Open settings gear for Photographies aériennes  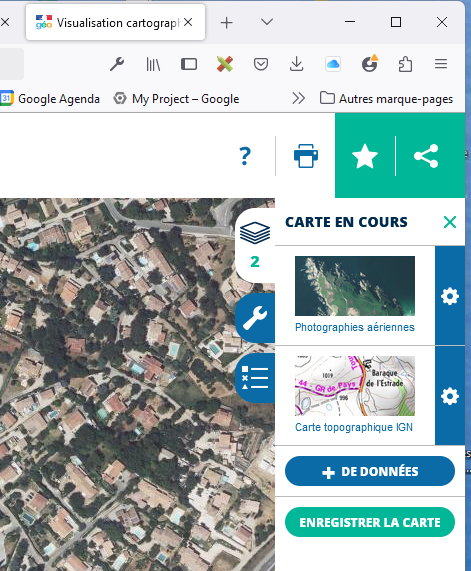(450, 296)
